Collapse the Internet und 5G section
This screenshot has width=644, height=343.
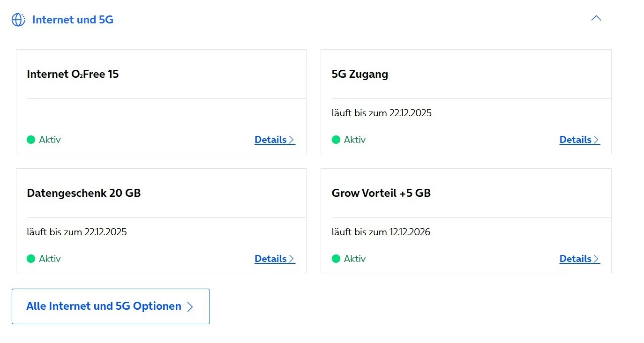[596, 18]
